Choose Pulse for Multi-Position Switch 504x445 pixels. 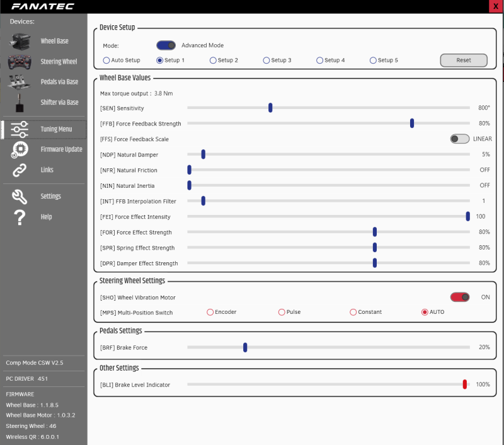click(x=282, y=312)
